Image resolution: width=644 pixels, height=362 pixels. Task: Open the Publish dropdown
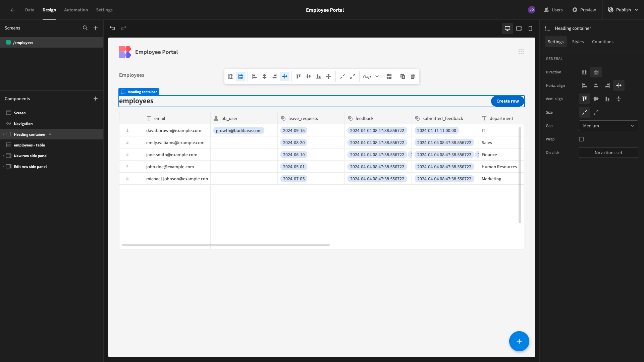pos(624,10)
